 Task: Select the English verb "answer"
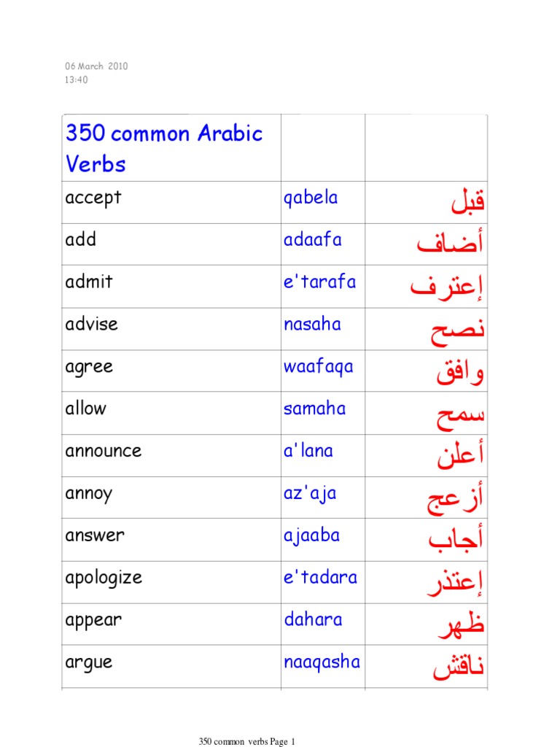[95, 535]
